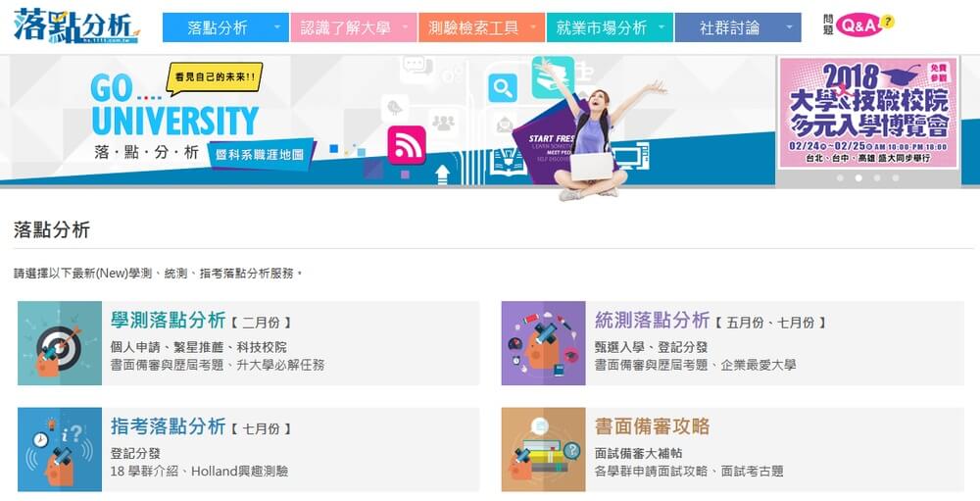
Task: Select the third carousel dot indicator
Action: tap(877, 178)
